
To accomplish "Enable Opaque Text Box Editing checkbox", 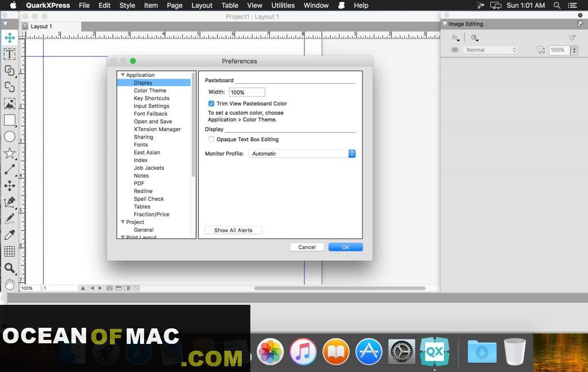I will (x=211, y=139).
